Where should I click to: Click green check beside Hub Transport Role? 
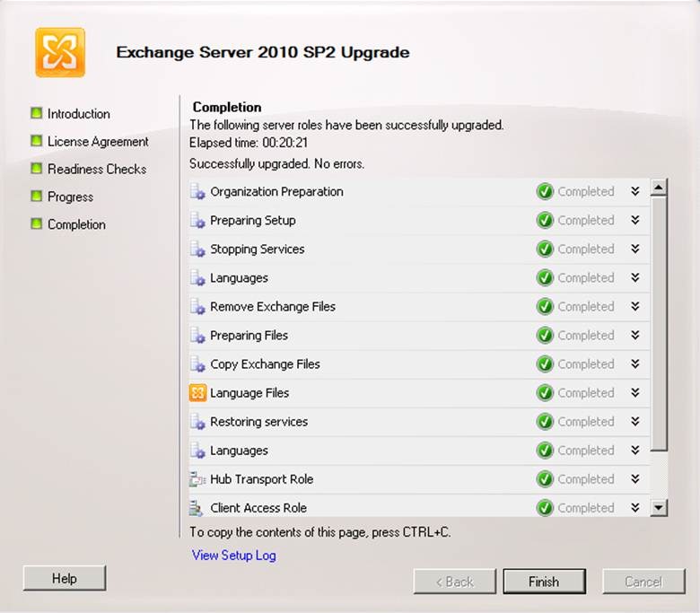(545, 479)
